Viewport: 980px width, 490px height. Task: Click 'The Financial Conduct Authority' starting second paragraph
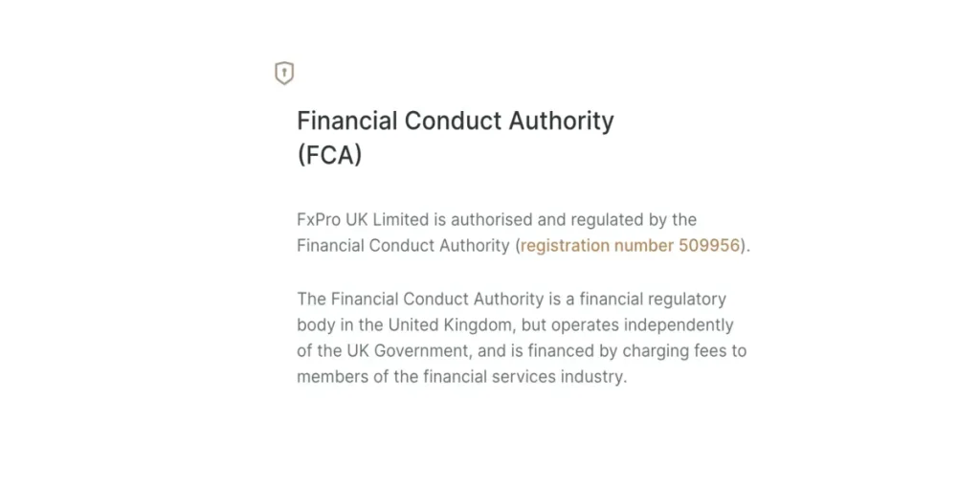tap(420, 299)
